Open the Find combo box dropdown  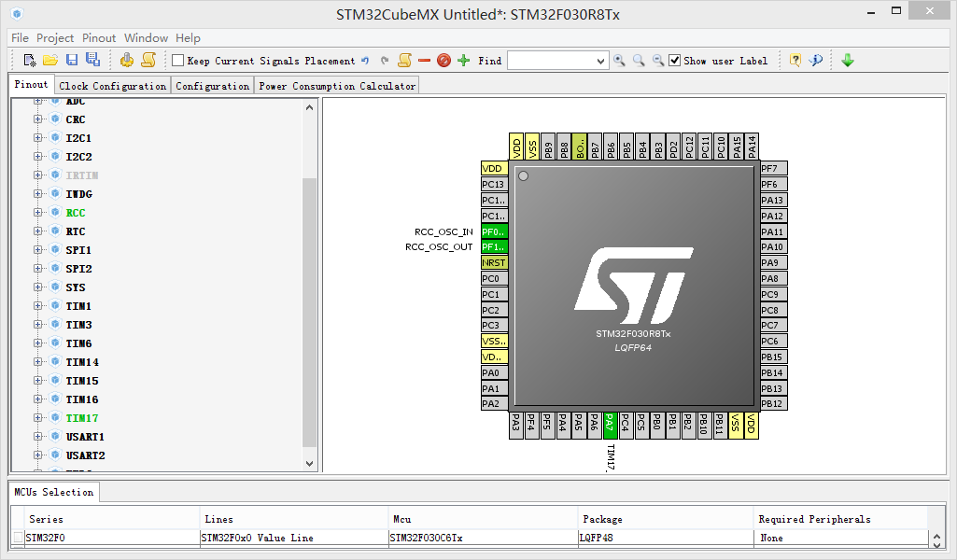click(600, 61)
